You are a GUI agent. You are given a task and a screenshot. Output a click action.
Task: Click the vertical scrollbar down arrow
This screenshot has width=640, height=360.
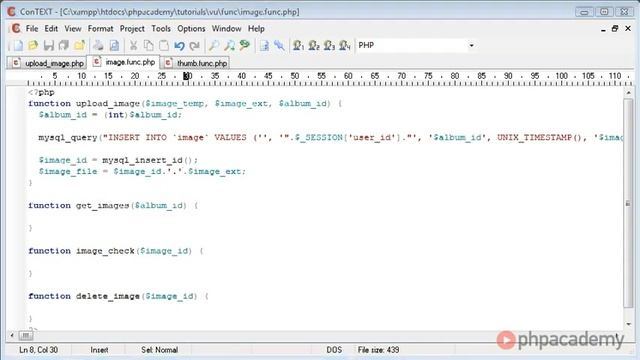pyautogui.click(x=629, y=324)
